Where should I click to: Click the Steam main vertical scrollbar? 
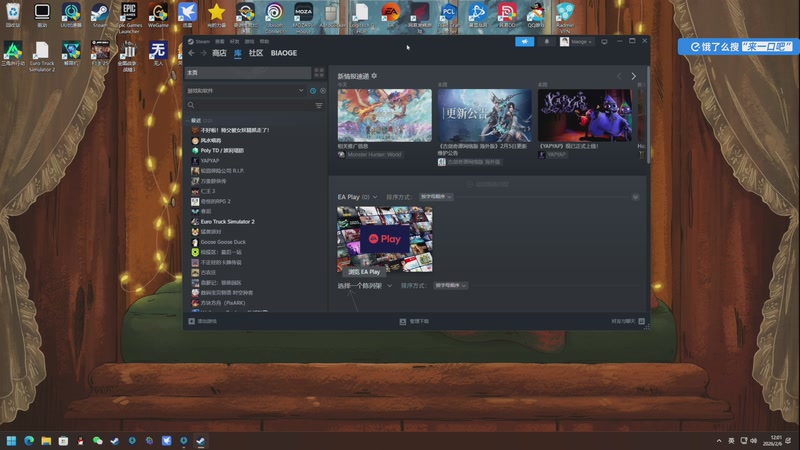(x=648, y=115)
